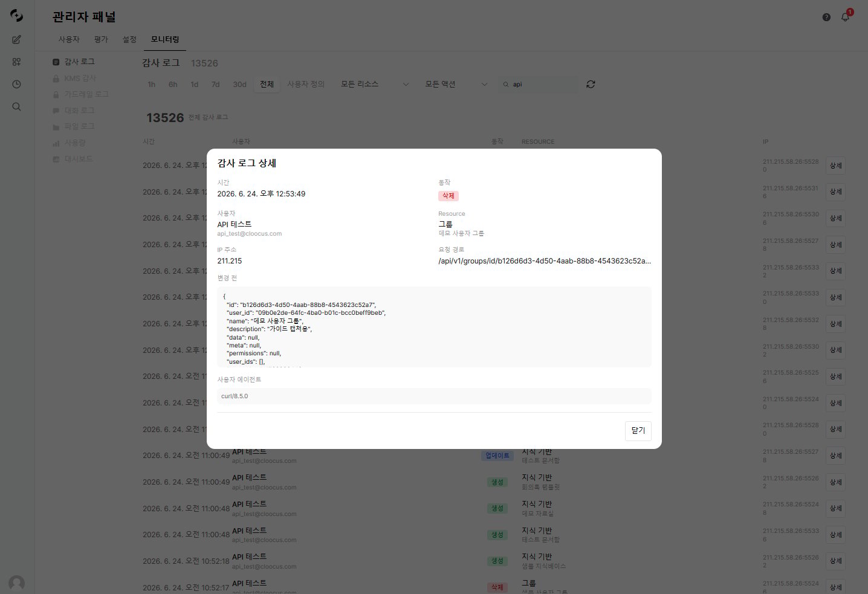
Task: Click the 파일 로그 folder icon
Action: (x=56, y=127)
